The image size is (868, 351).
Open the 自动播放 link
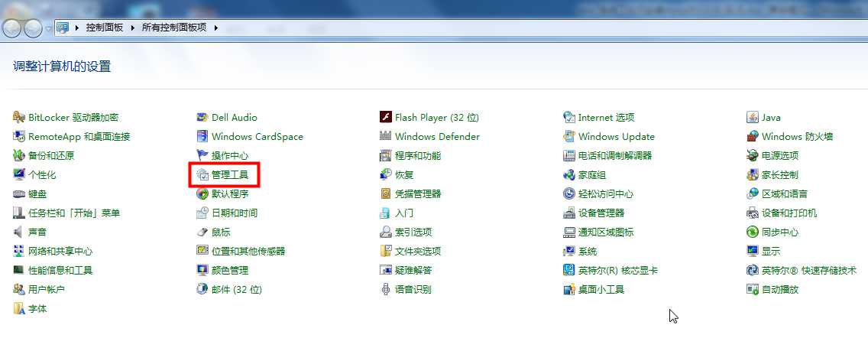(x=780, y=289)
